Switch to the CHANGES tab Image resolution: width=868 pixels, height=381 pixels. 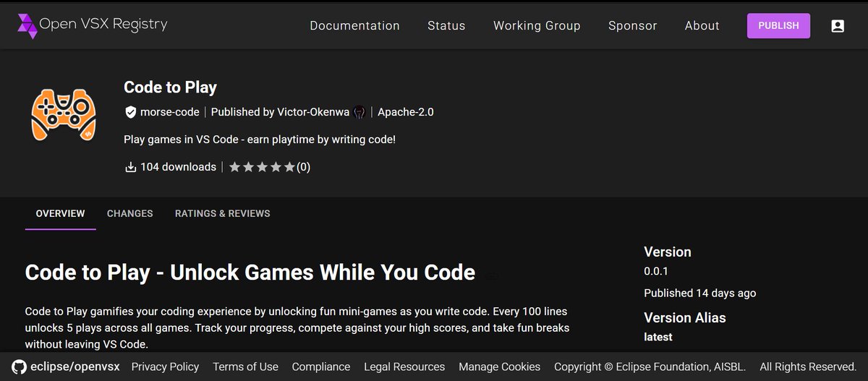click(129, 213)
